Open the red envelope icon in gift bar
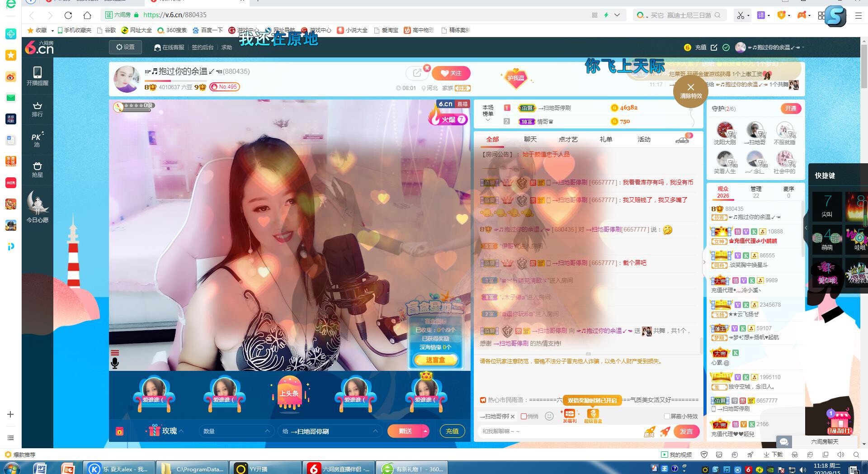 coord(119,431)
